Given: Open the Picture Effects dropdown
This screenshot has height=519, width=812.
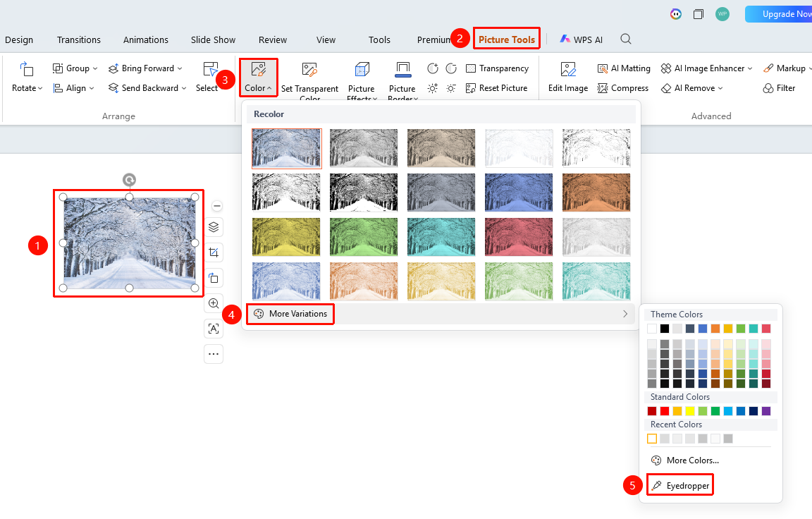Looking at the screenshot, I should [362, 81].
